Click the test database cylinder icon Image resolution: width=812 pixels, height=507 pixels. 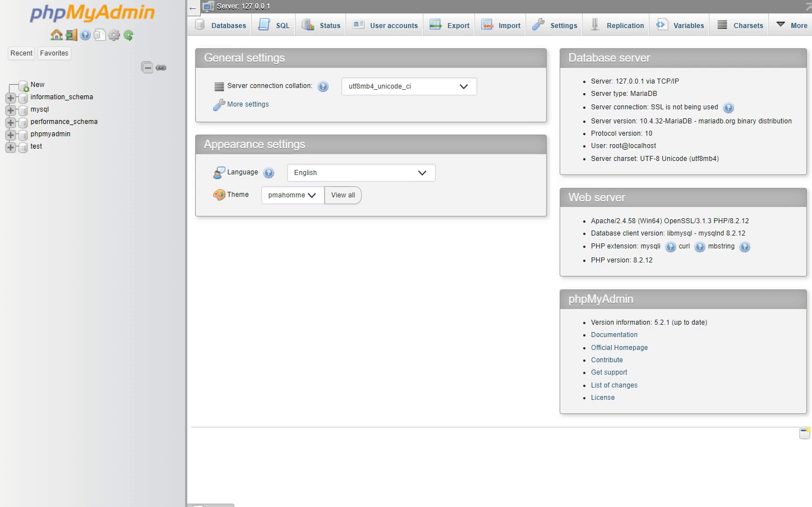click(x=23, y=147)
